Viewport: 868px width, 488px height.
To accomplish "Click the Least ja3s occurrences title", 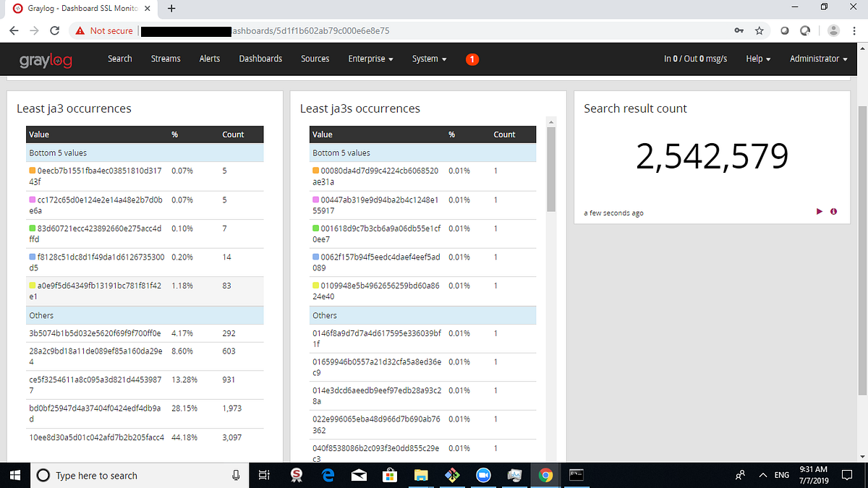I will pos(359,108).
